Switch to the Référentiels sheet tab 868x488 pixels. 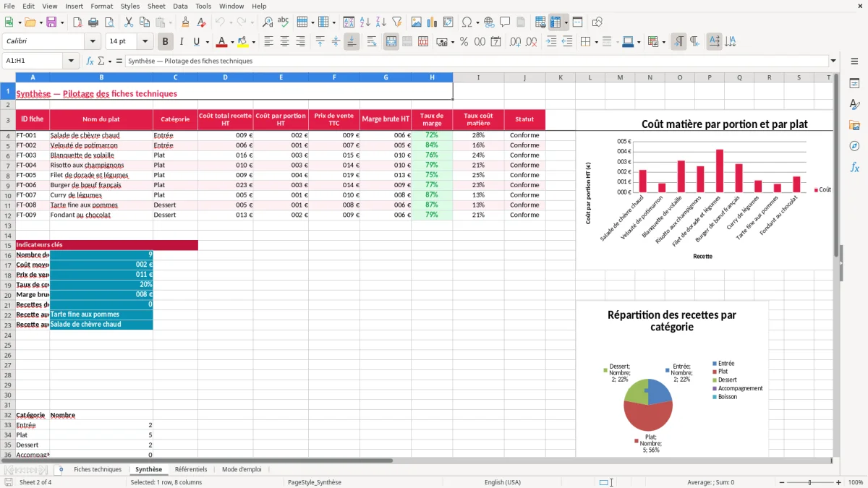pyautogui.click(x=191, y=470)
